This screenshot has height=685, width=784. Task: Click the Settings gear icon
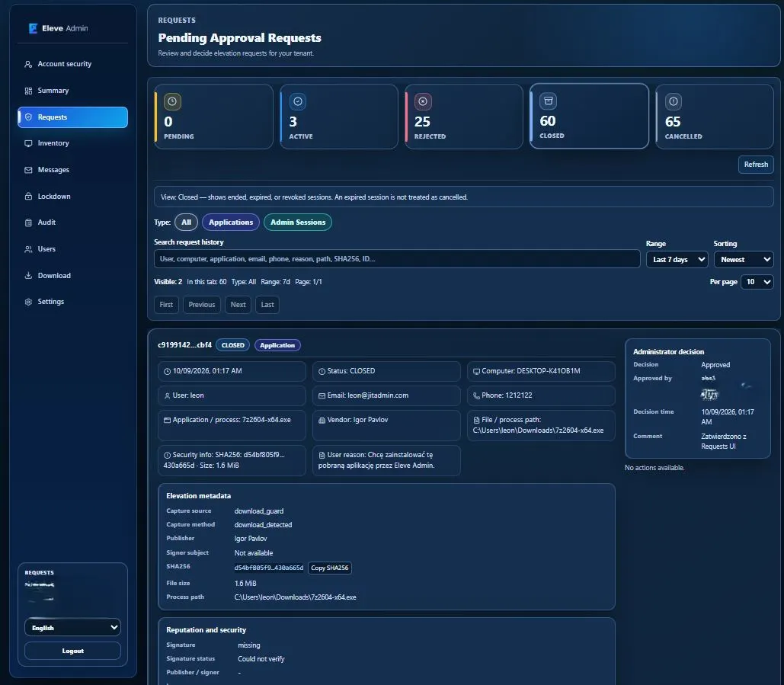click(x=28, y=302)
